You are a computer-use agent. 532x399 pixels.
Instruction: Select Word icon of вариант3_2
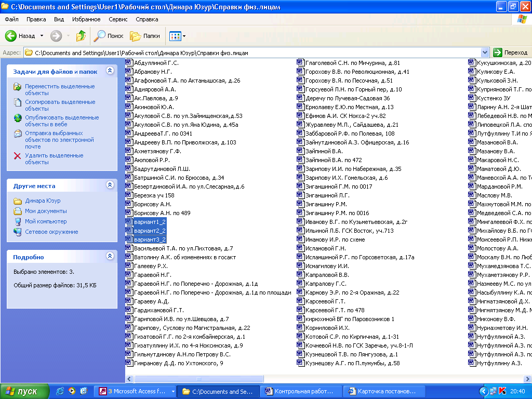tap(129, 239)
